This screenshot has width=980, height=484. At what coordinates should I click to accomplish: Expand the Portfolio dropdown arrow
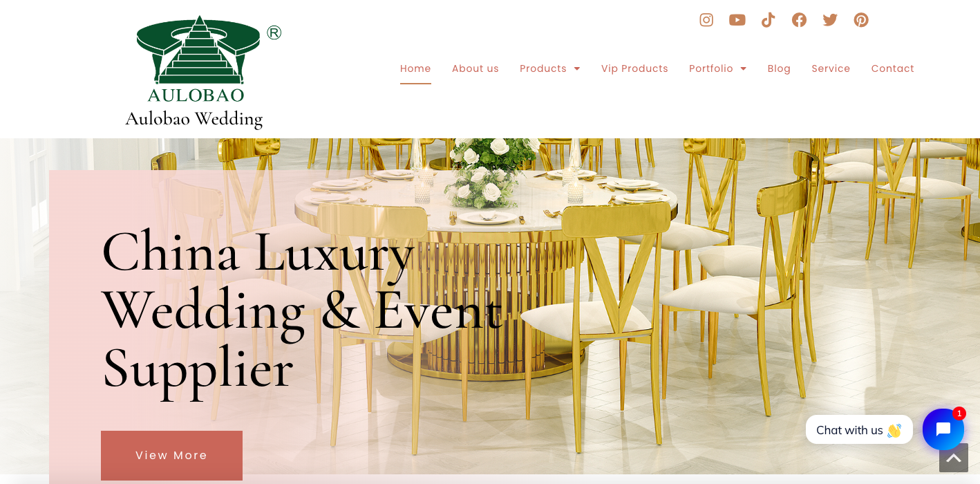click(x=744, y=68)
